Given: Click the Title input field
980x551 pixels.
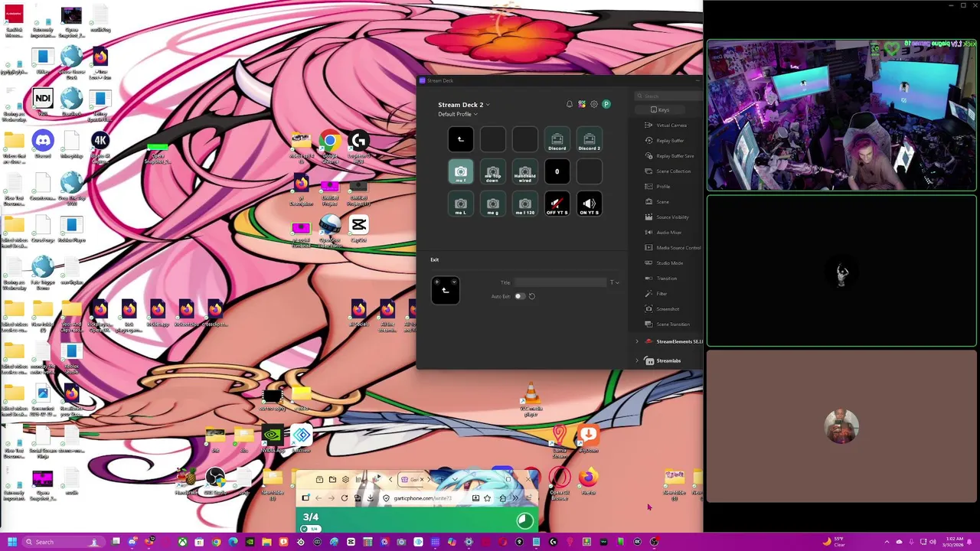Looking at the screenshot, I should click(560, 282).
